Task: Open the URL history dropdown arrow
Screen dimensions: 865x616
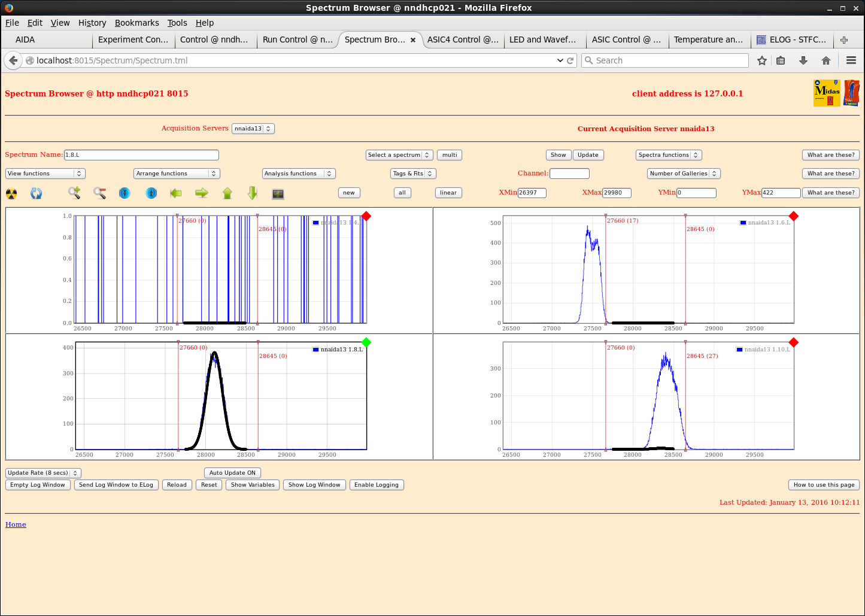Action: (560, 60)
